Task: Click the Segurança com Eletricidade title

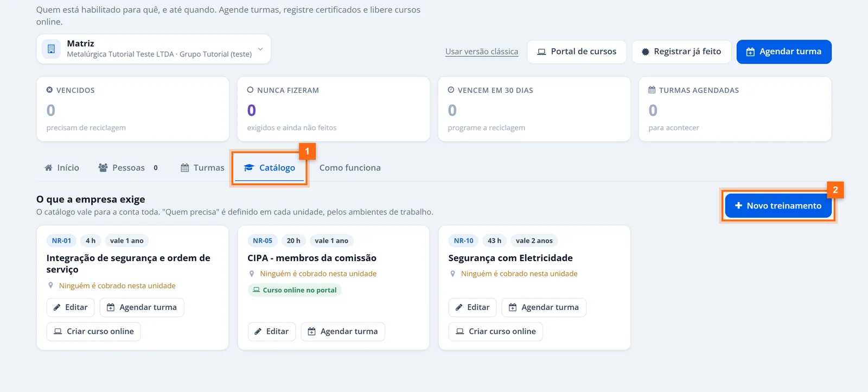Action: pos(510,258)
